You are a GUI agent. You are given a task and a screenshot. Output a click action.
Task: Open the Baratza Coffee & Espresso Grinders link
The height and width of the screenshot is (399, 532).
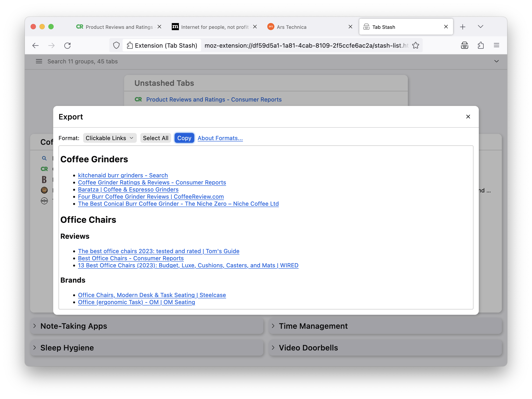click(x=128, y=190)
